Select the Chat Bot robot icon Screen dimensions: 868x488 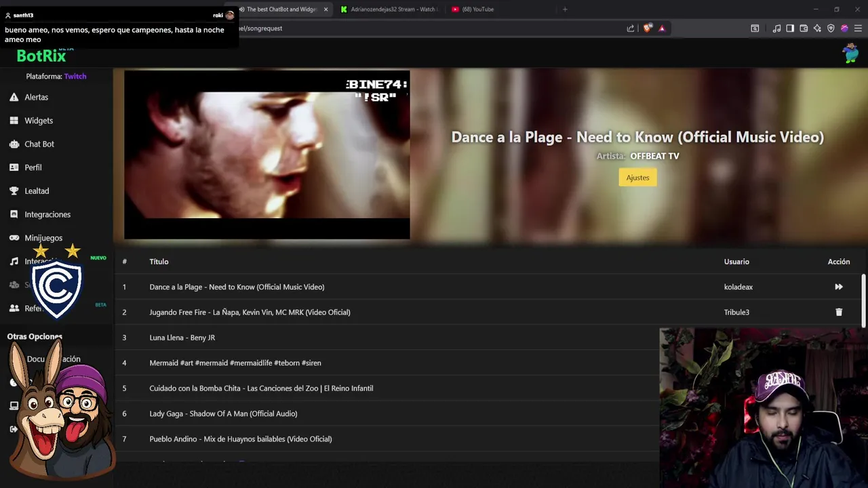point(14,144)
